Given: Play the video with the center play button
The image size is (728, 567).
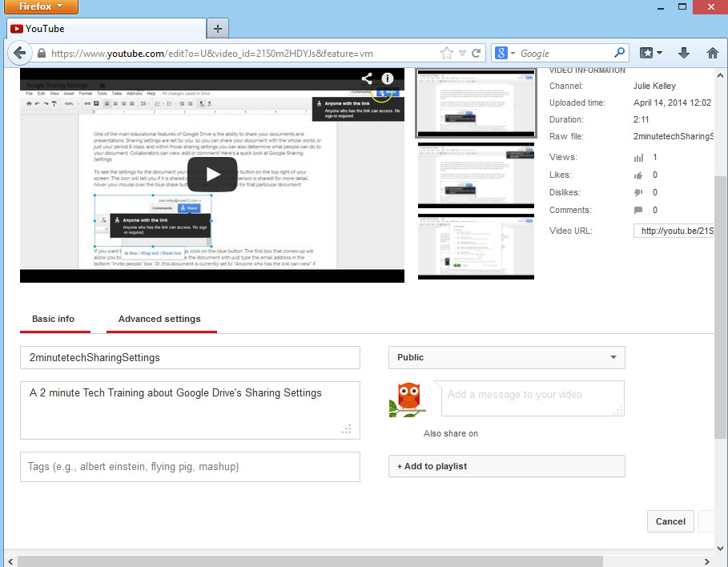Looking at the screenshot, I should tap(212, 174).
